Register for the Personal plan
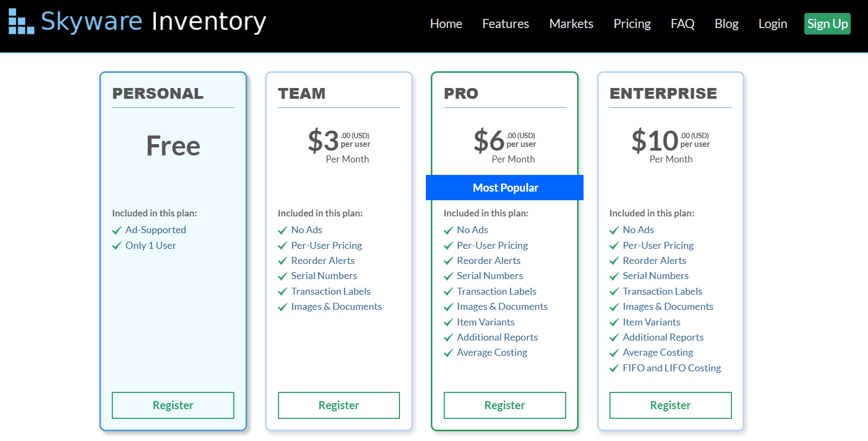868x441 pixels. (x=173, y=405)
